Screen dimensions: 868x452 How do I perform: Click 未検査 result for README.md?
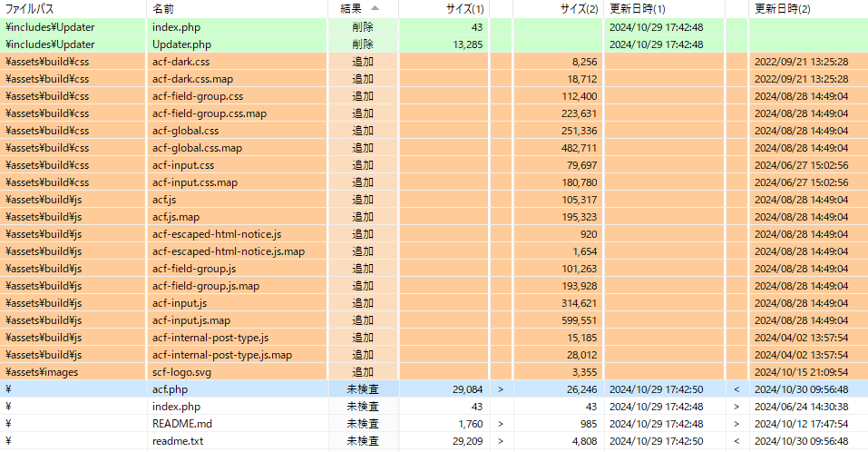coord(363,424)
